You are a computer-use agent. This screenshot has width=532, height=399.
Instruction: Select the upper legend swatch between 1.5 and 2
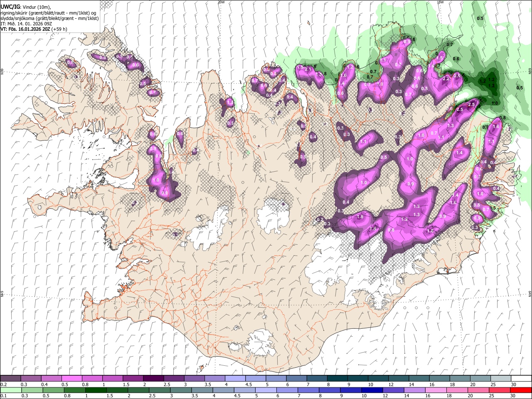coord(133,379)
